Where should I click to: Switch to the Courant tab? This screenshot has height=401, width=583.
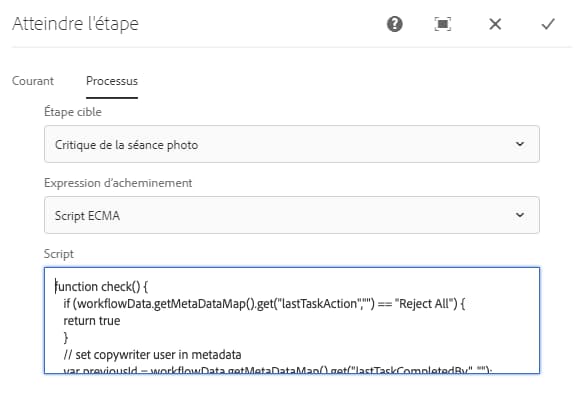point(33,81)
